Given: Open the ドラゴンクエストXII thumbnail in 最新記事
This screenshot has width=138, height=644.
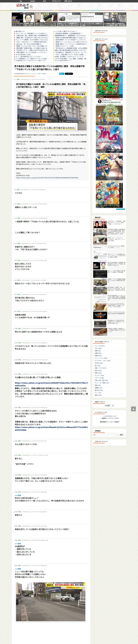Looking at the screenshot, I should (100, 315).
